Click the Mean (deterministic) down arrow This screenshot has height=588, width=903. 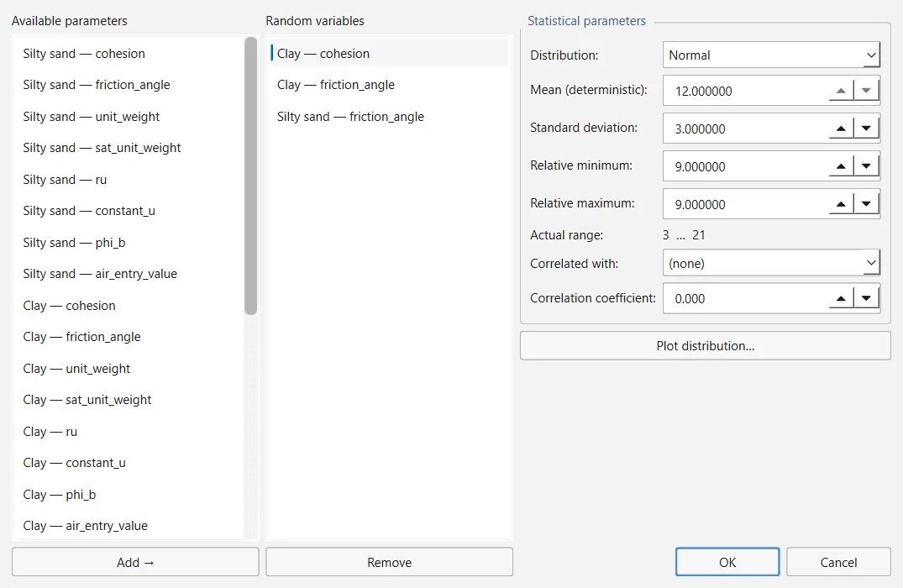pos(866,91)
